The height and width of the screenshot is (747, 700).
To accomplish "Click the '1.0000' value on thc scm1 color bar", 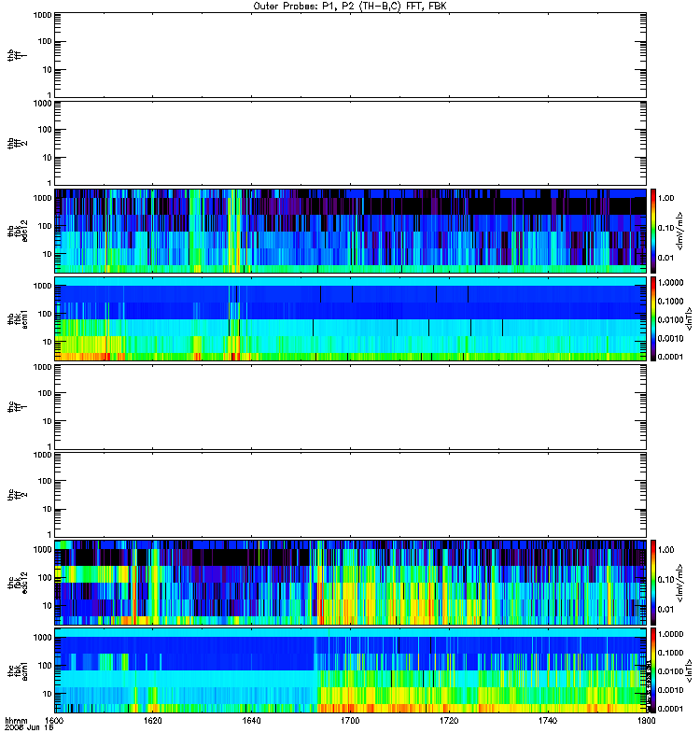I will tap(670, 634).
